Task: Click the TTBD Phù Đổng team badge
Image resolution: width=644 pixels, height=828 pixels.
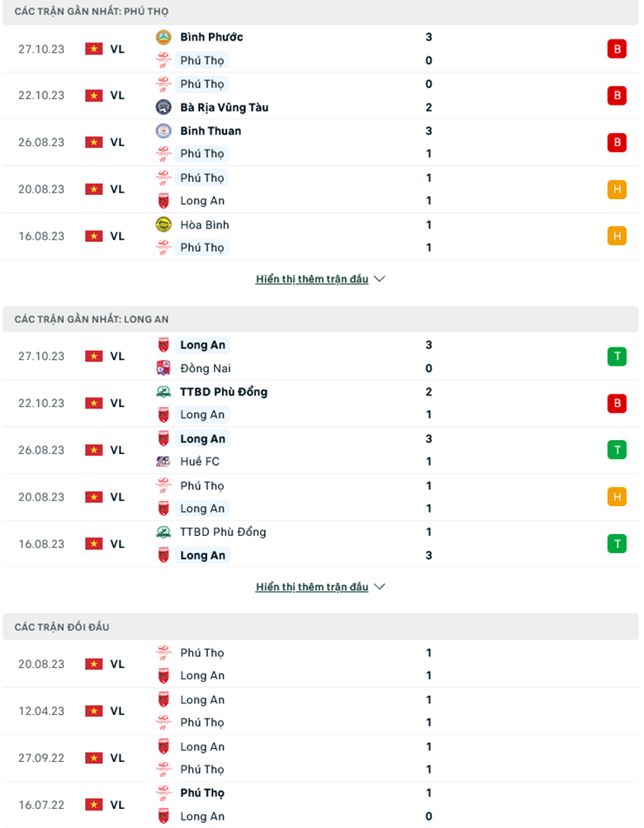Action: (x=163, y=392)
